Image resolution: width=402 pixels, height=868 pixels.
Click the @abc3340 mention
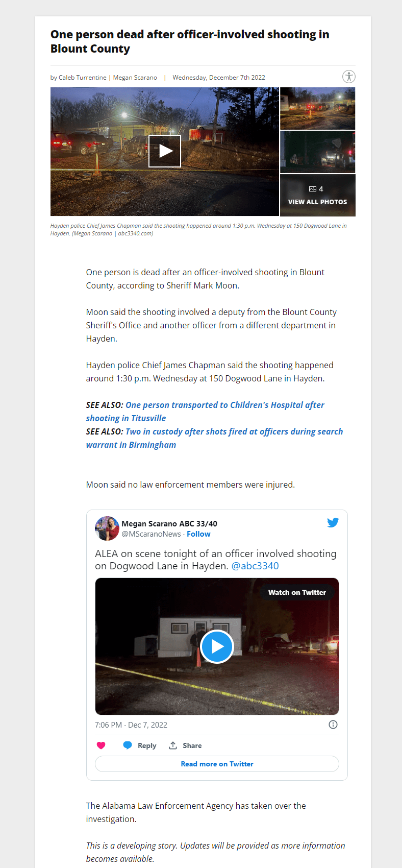click(x=255, y=566)
